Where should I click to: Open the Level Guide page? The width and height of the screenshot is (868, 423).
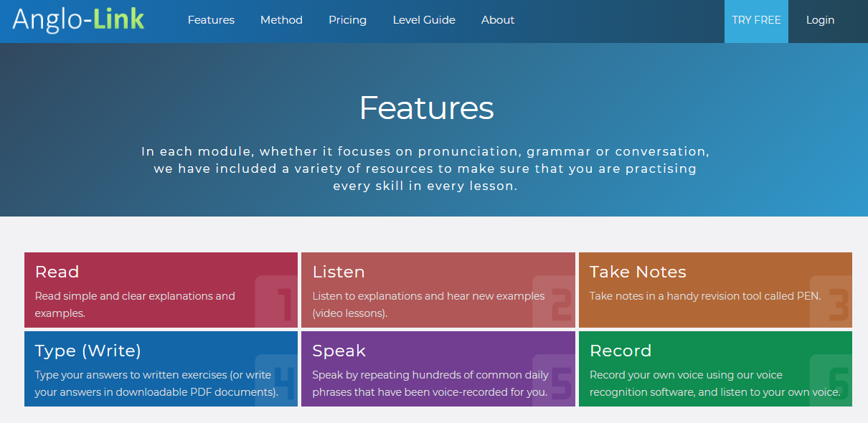[424, 20]
